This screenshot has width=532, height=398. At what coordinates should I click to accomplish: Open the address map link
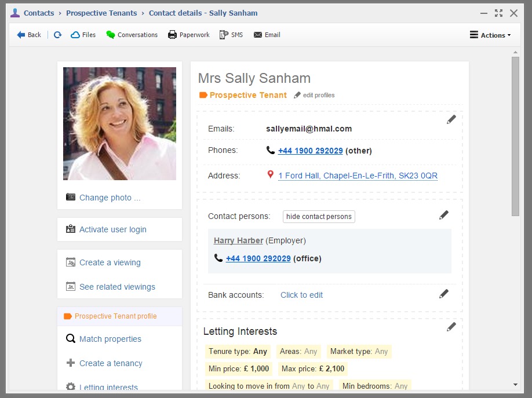pos(358,176)
